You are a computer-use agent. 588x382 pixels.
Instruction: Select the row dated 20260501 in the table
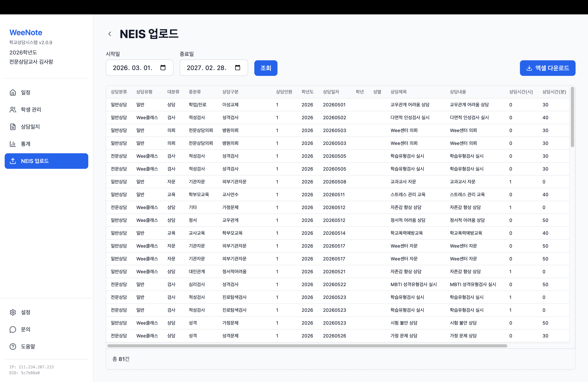[x=334, y=104]
